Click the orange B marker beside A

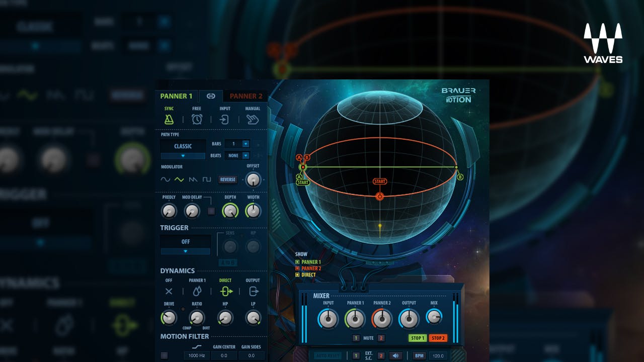307,157
